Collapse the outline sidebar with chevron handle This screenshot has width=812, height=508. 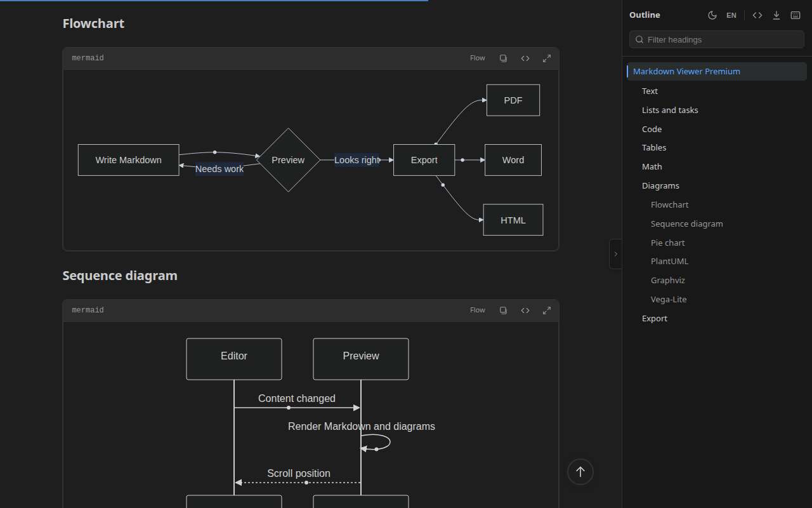[615, 254]
